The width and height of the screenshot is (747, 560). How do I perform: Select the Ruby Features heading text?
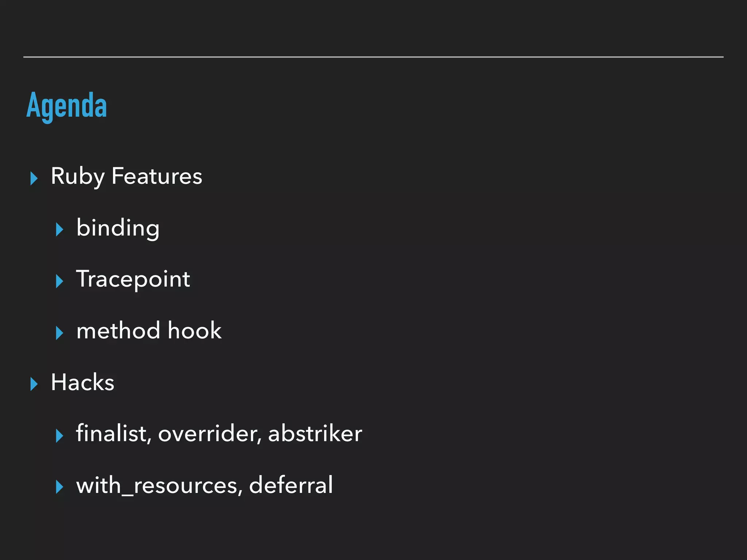(126, 176)
